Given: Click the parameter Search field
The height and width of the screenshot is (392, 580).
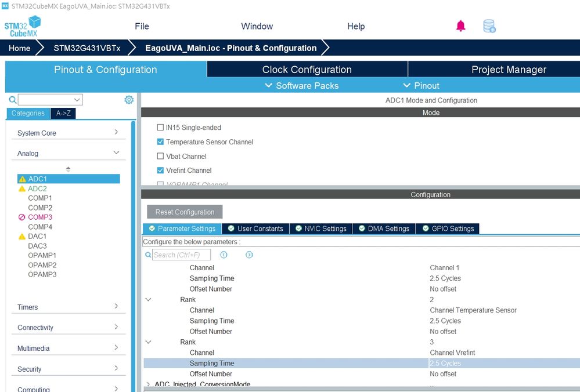Looking at the screenshot, I should click(181, 255).
